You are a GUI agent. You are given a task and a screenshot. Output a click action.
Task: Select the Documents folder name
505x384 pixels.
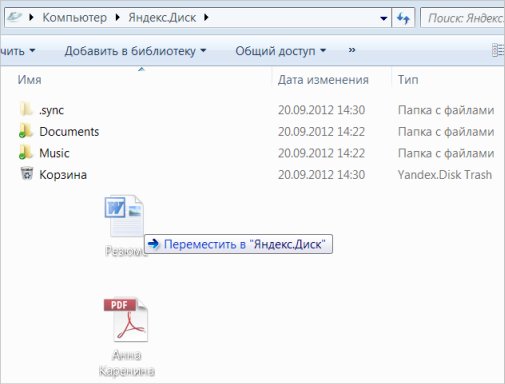click(x=69, y=132)
